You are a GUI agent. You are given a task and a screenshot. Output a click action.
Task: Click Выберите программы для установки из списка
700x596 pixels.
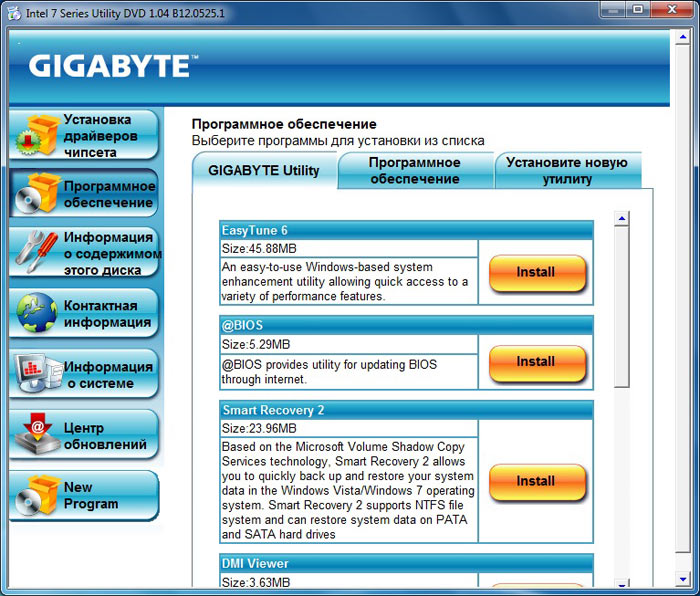pos(338,141)
